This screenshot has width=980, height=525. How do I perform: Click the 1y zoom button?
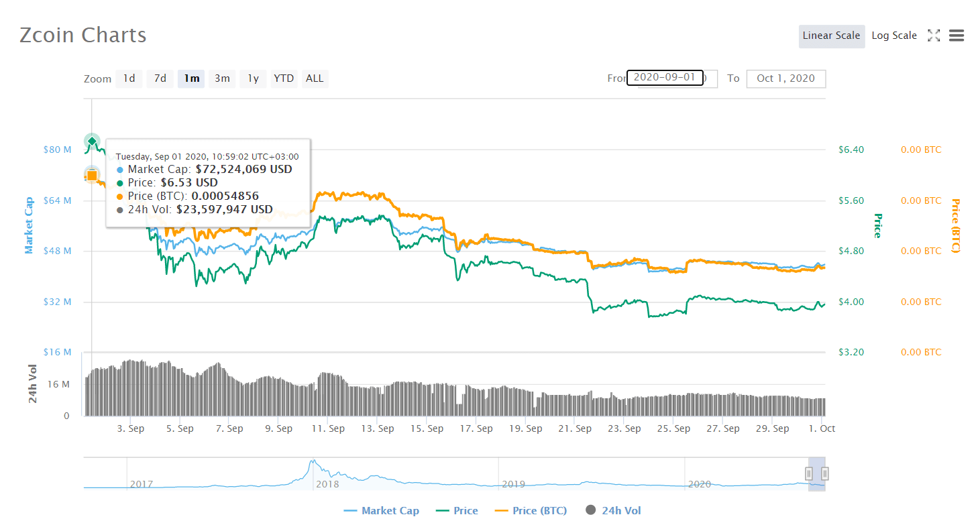pyautogui.click(x=253, y=78)
